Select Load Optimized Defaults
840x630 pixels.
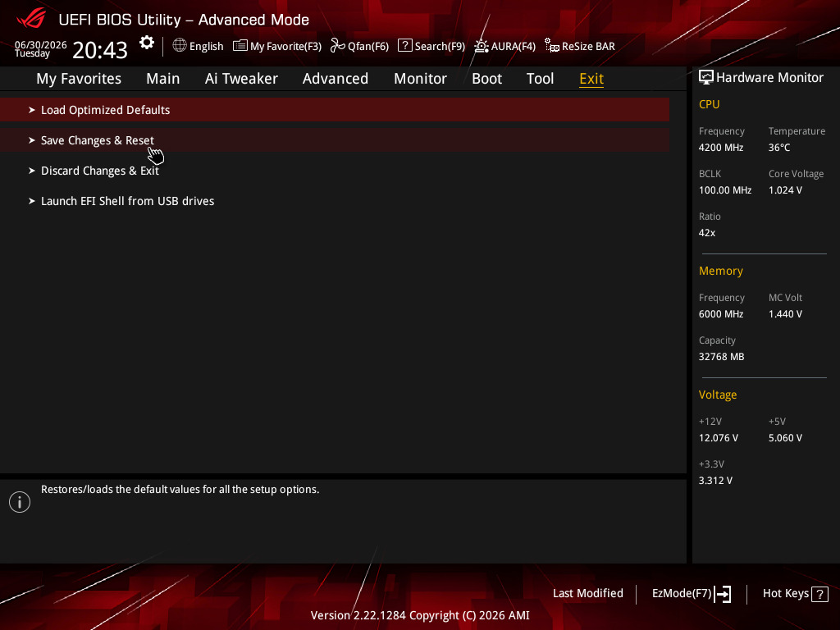pos(335,110)
